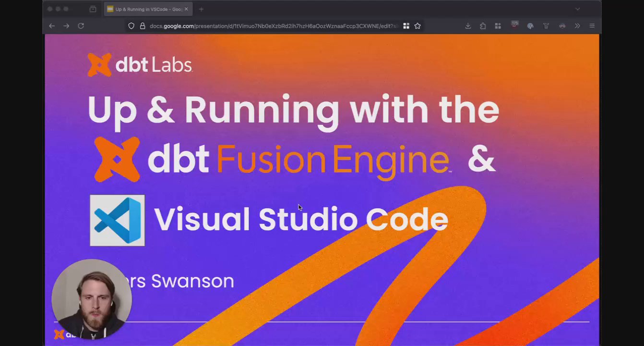Click the presenter name Swanson text
This screenshot has height=346, width=644.
192,281
